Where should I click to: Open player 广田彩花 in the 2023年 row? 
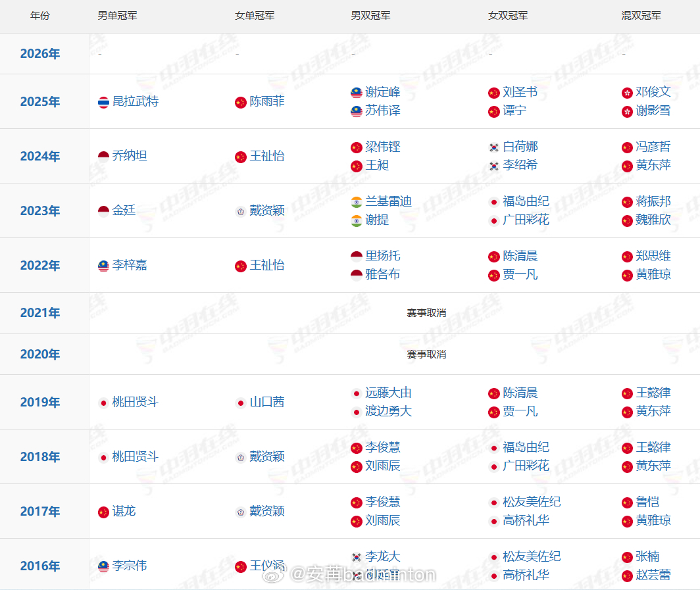click(526, 220)
